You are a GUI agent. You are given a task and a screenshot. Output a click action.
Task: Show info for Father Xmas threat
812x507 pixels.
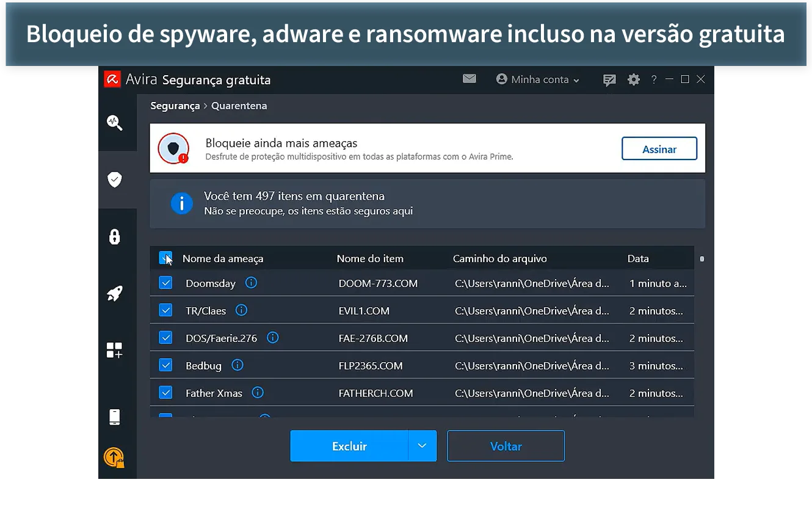258,393
